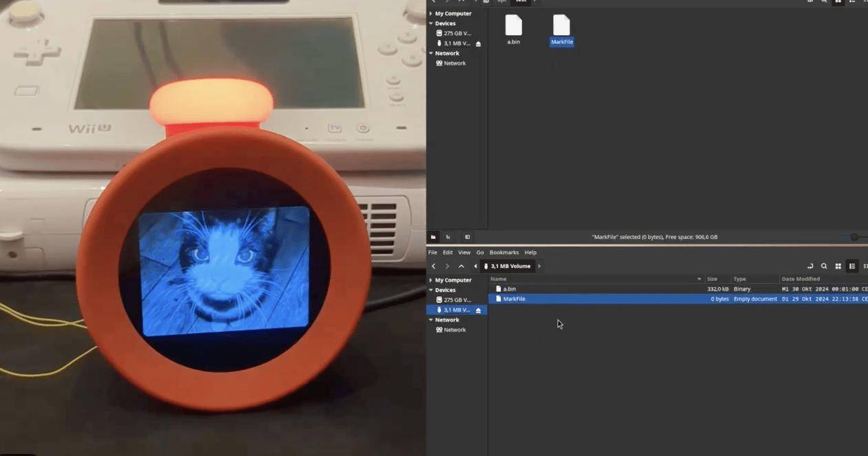Switch lower window to list view
Screen dimensions: 868x456
click(852, 266)
